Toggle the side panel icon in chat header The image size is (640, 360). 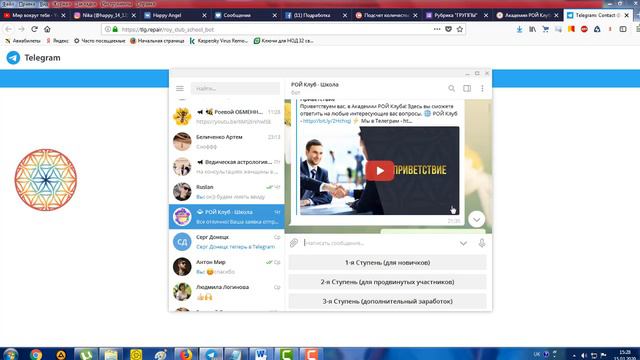(467, 88)
